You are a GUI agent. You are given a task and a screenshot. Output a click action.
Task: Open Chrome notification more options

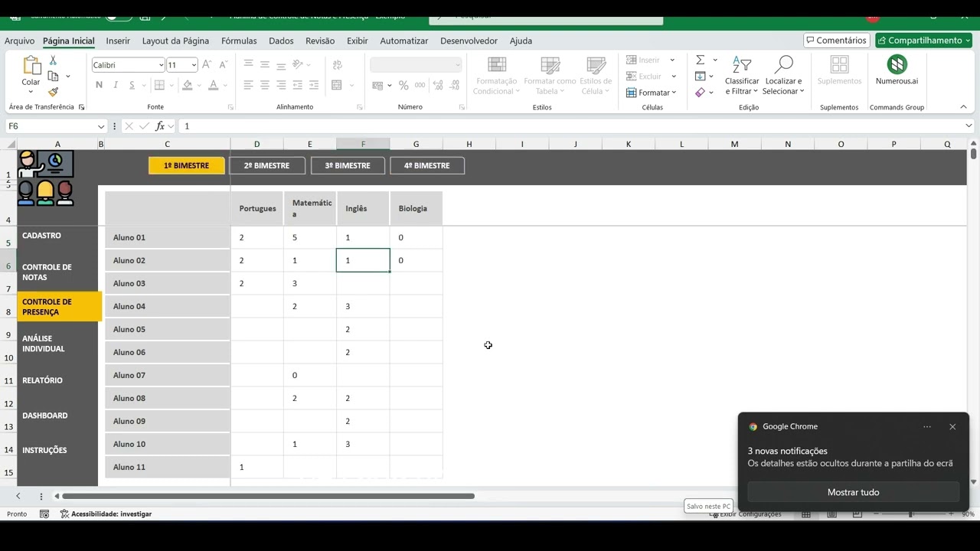(927, 427)
